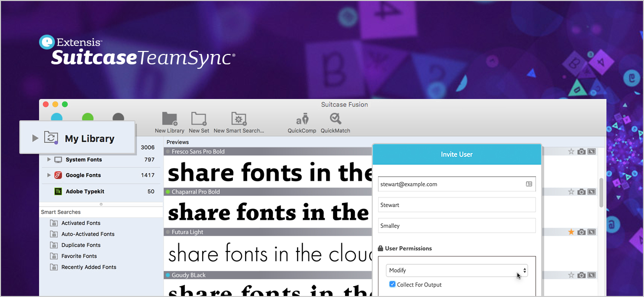
Task: Click the contact card icon in email field
Action: pyautogui.click(x=529, y=184)
